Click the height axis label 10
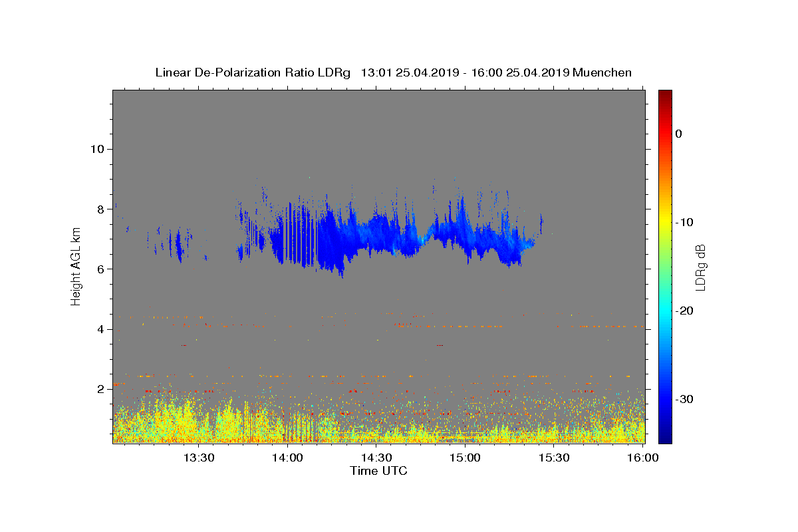The image size is (798, 532). tap(97, 149)
